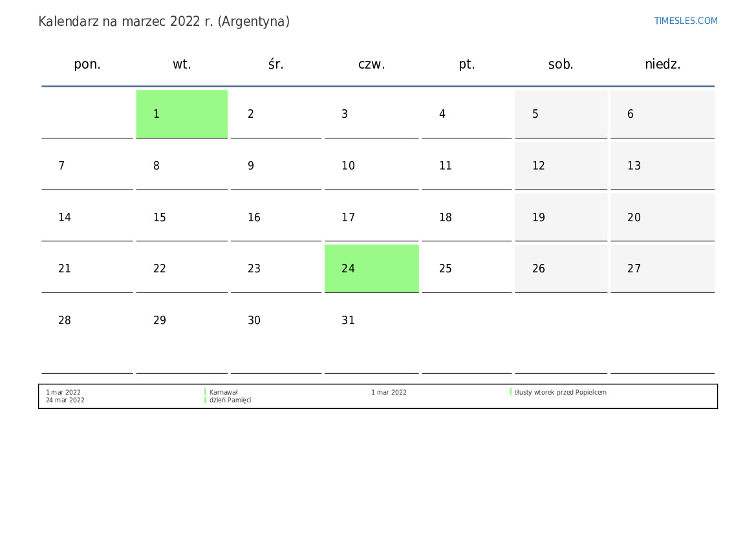Click Sunday day 27
The width and height of the screenshot is (756, 535).
662,268
